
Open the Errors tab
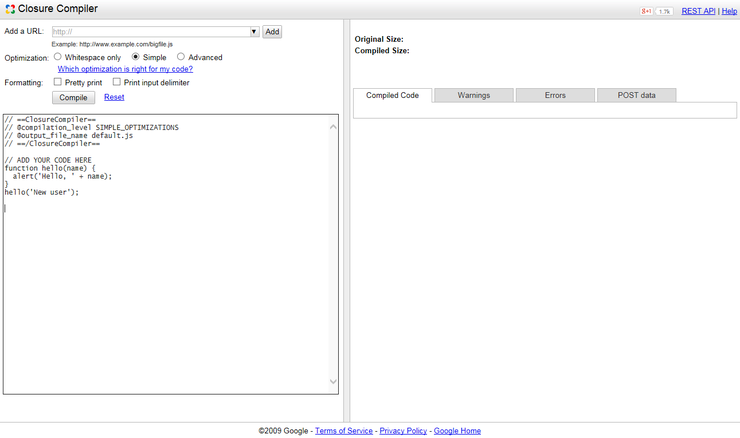[x=555, y=95]
